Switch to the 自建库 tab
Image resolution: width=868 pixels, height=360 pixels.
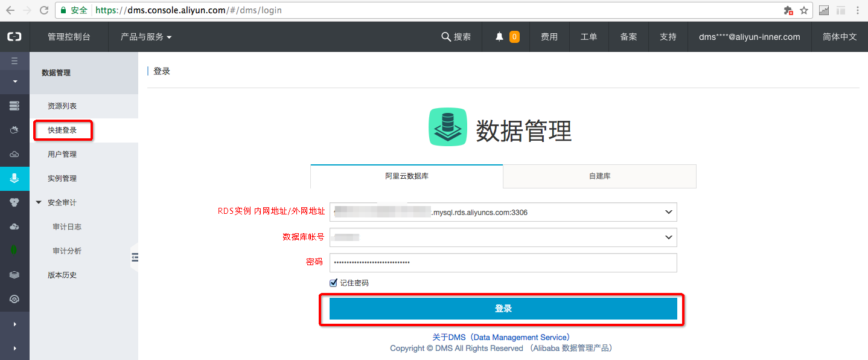pos(599,176)
